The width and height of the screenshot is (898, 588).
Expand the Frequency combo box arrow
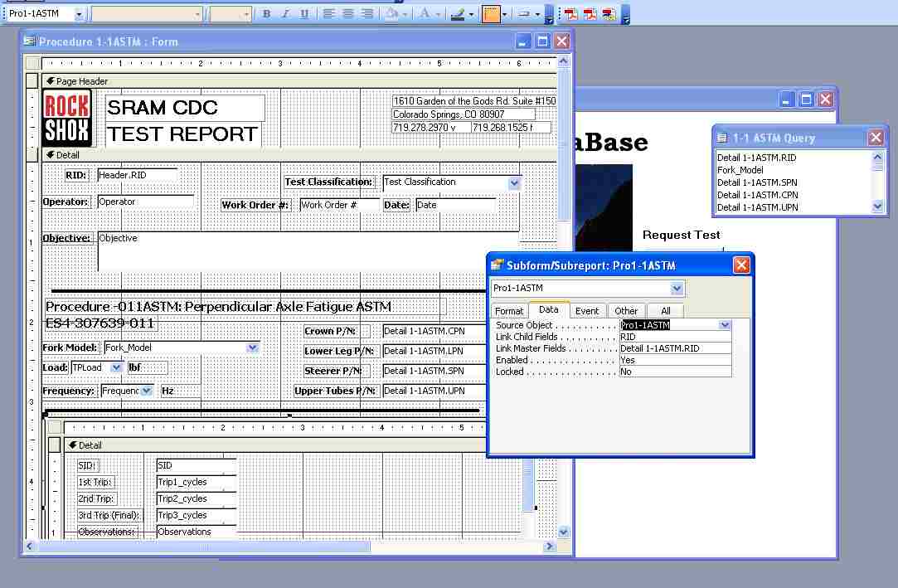click(x=147, y=391)
